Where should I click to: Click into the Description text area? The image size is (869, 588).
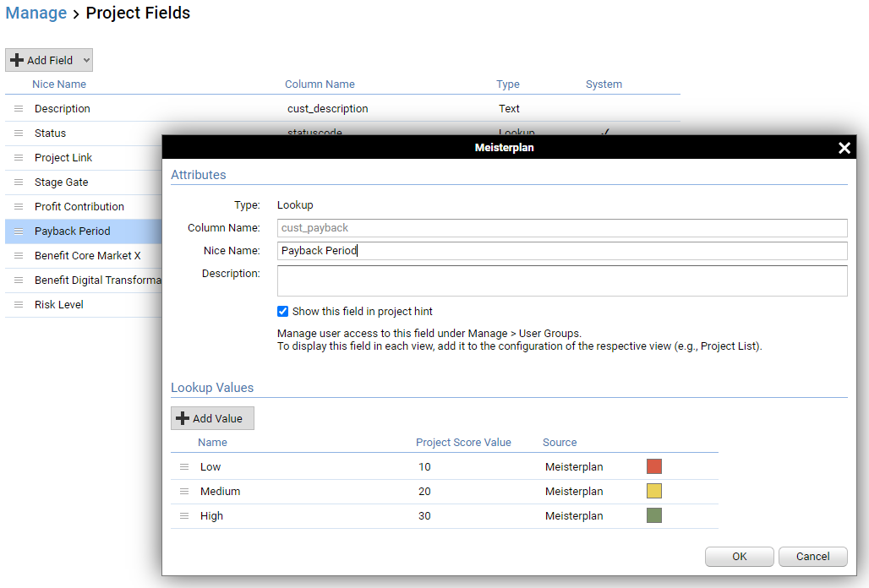(x=562, y=280)
